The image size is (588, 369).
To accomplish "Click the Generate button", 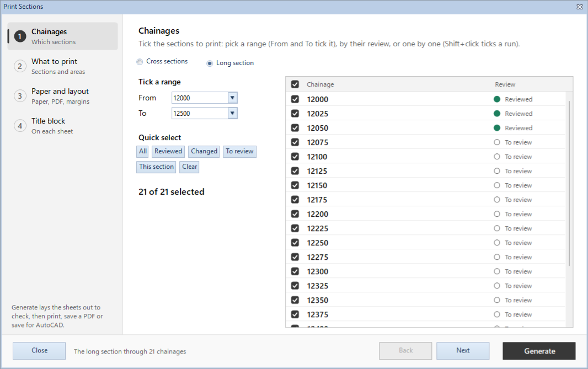I will (539, 351).
